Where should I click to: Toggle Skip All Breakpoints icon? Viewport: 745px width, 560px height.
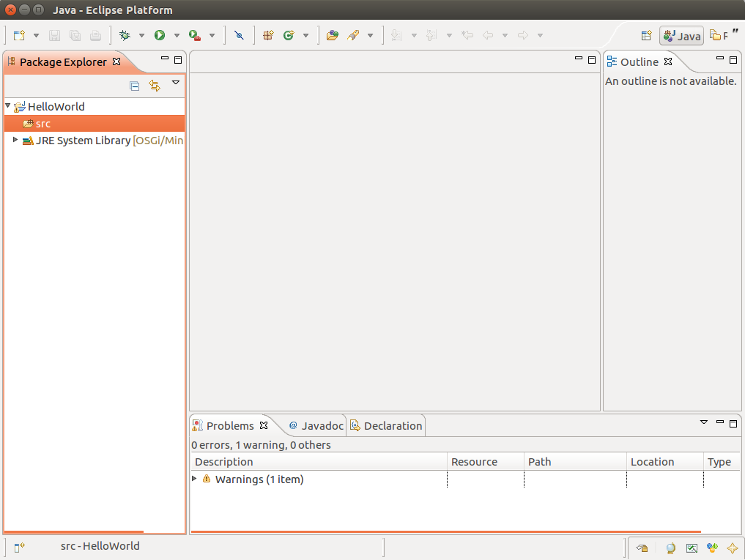click(x=239, y=36)
